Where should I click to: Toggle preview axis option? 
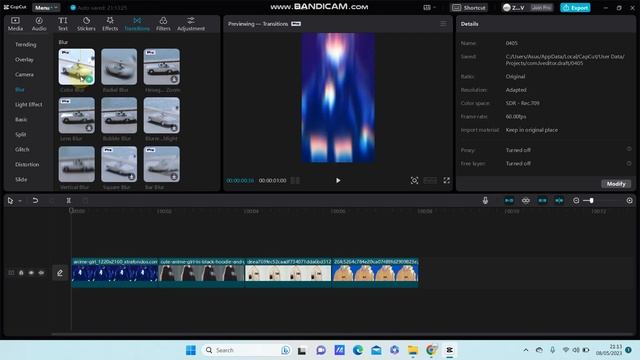click(559, 200)
